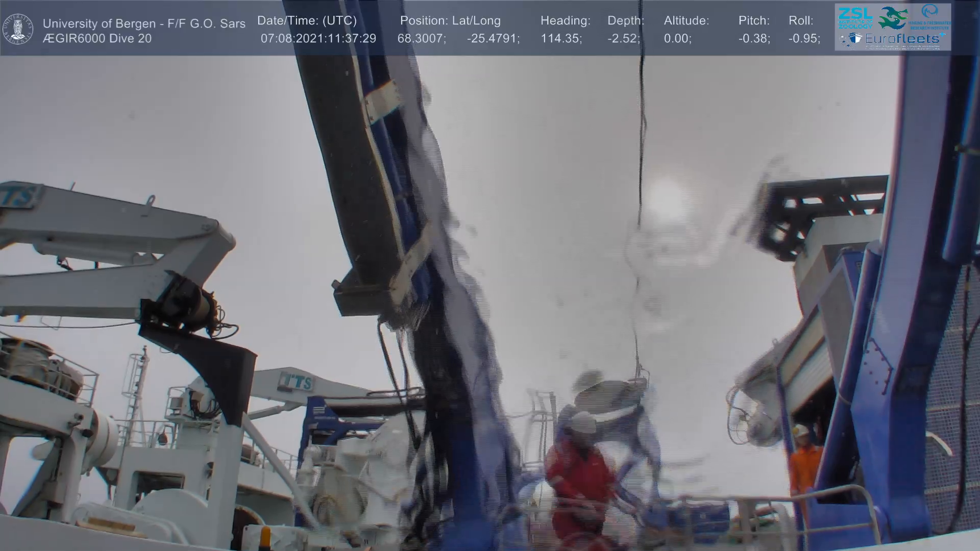Click the Eurofleets+ wordmark

point(901,39)
